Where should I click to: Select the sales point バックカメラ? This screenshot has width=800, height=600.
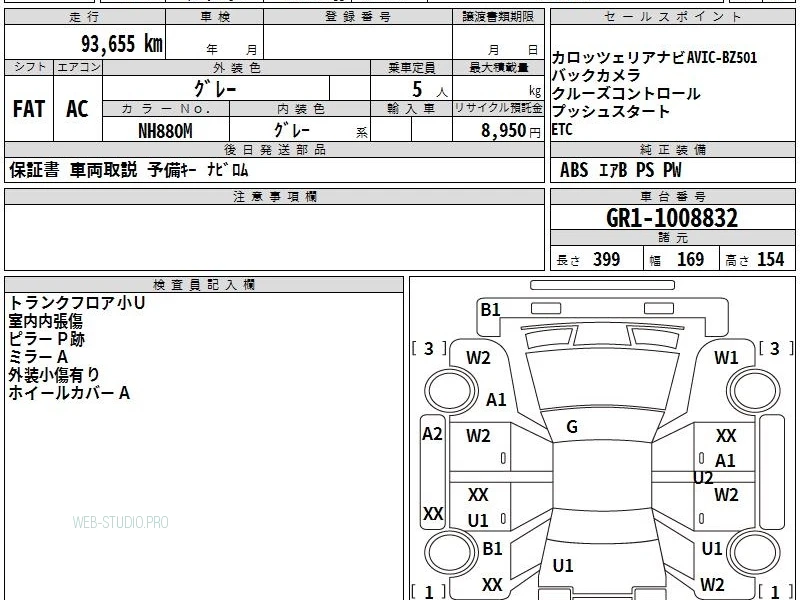tap(596, 76)
